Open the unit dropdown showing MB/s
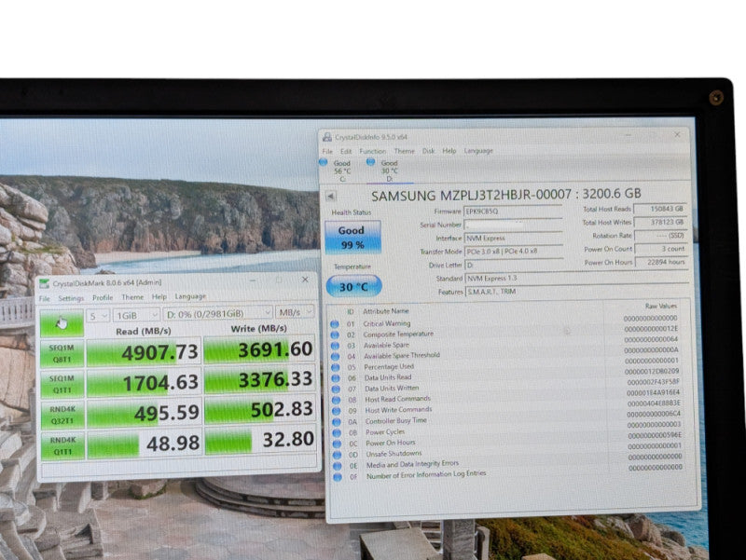 (x=295, y=312)
